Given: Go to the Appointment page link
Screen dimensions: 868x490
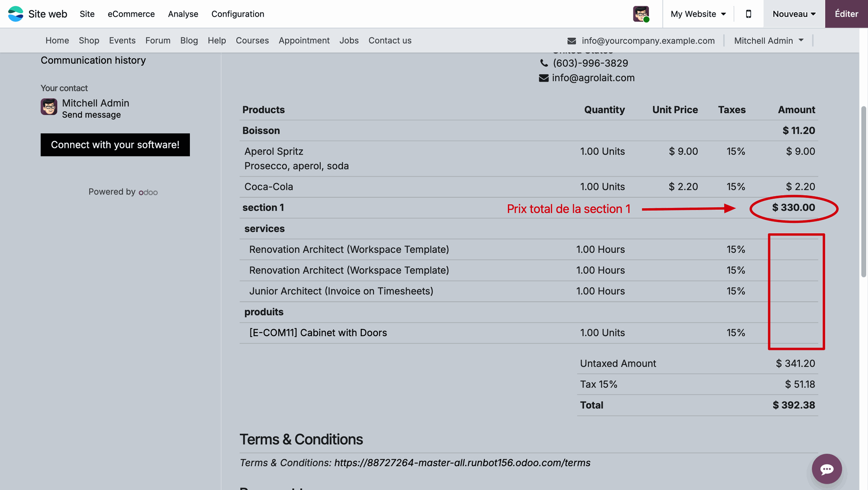Looking at the screenshot, I should click(304, 41).
